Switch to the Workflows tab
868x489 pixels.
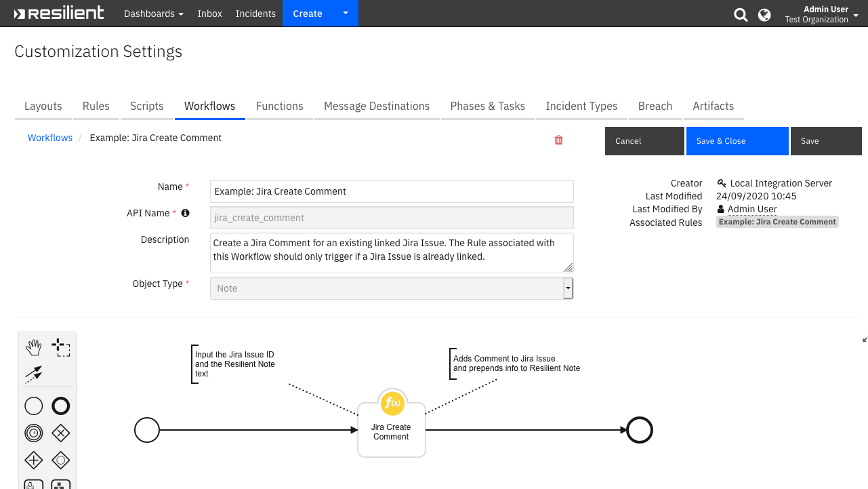click(210, 106)
